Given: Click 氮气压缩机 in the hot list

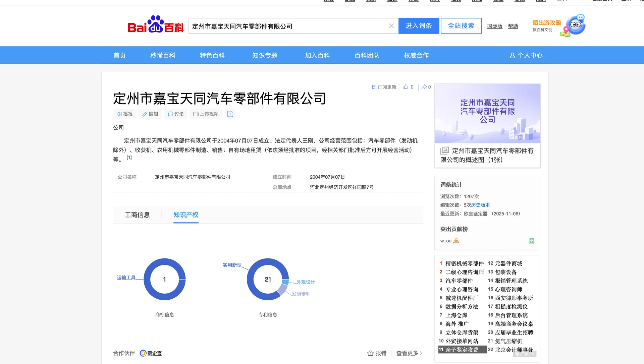Looking at the screenshot, I should pyautogui.click(x=508, y=341).
